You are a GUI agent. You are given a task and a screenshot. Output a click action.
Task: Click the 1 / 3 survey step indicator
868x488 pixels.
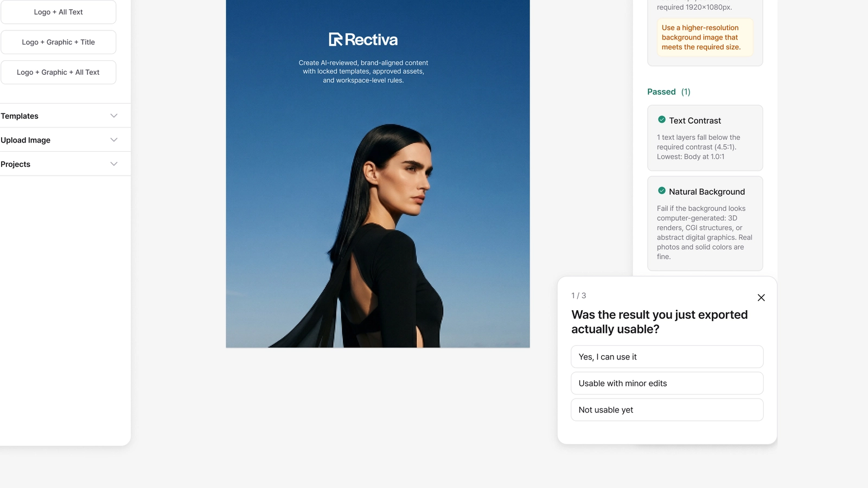click(x=579, y=296)
